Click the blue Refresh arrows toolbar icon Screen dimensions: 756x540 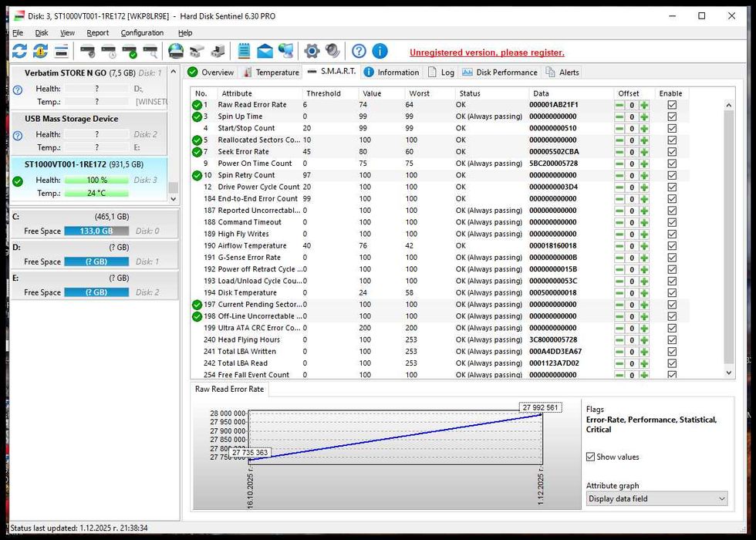pos(19,52)
